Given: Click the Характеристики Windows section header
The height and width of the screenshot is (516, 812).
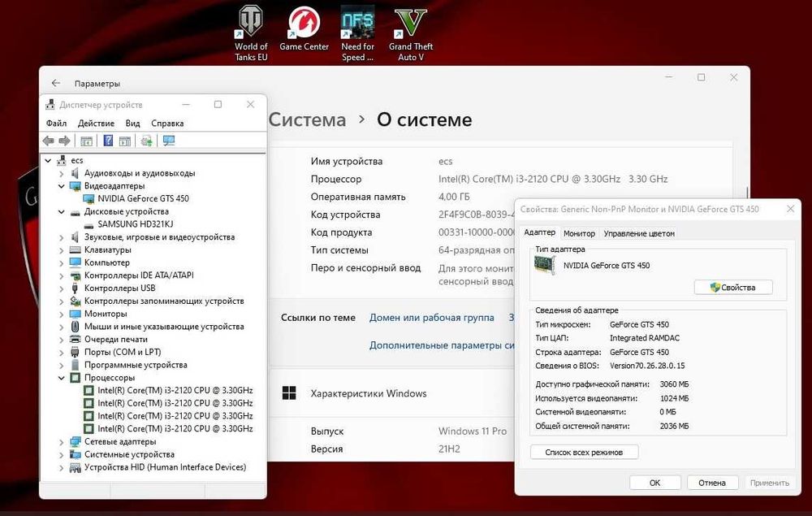Looking at the screenshot, I should pyautogui.click(x=369, y=393).
